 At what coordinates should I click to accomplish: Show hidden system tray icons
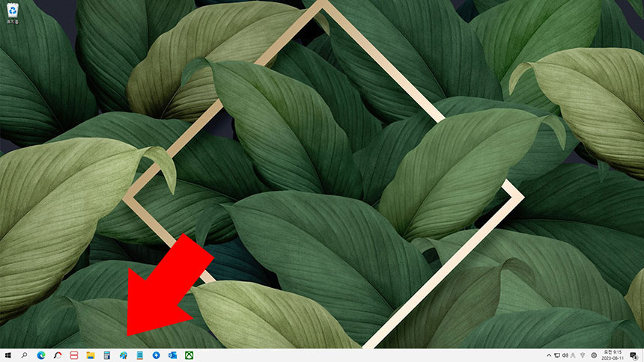[x=549, y=355]
